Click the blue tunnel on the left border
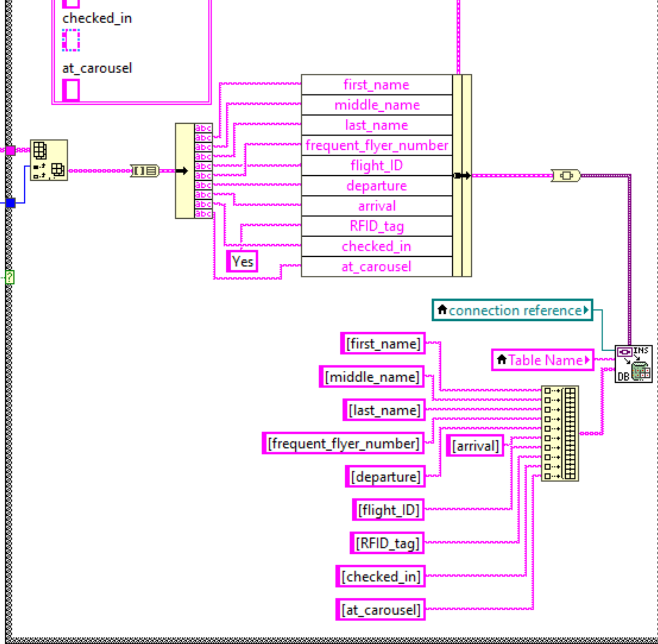The image size is (658, 644). 10,203
